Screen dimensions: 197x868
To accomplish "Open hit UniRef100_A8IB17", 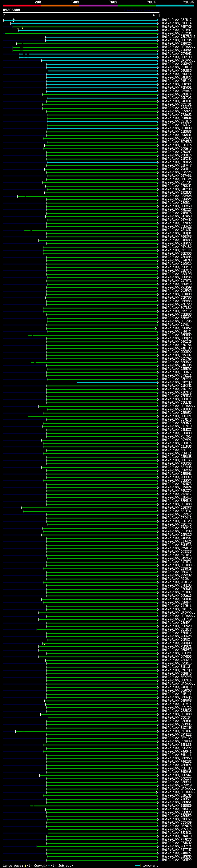I will 176,20.
